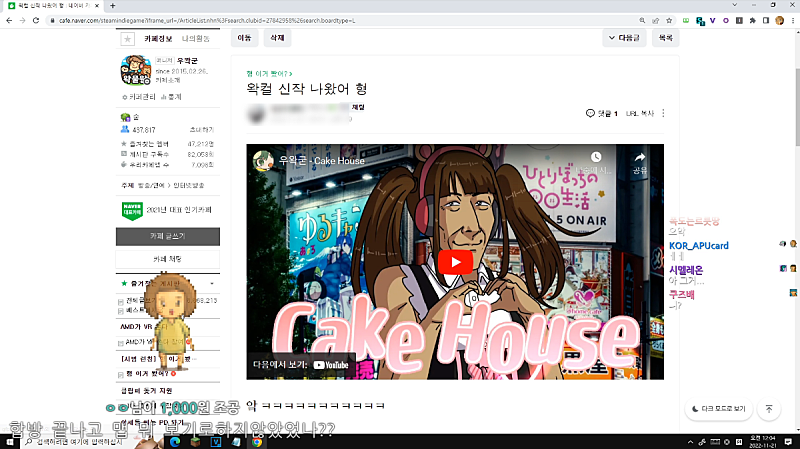Click the 우왁군 - Cake House video title
This screenshot has height=449, width=800.
click(321, 161)
